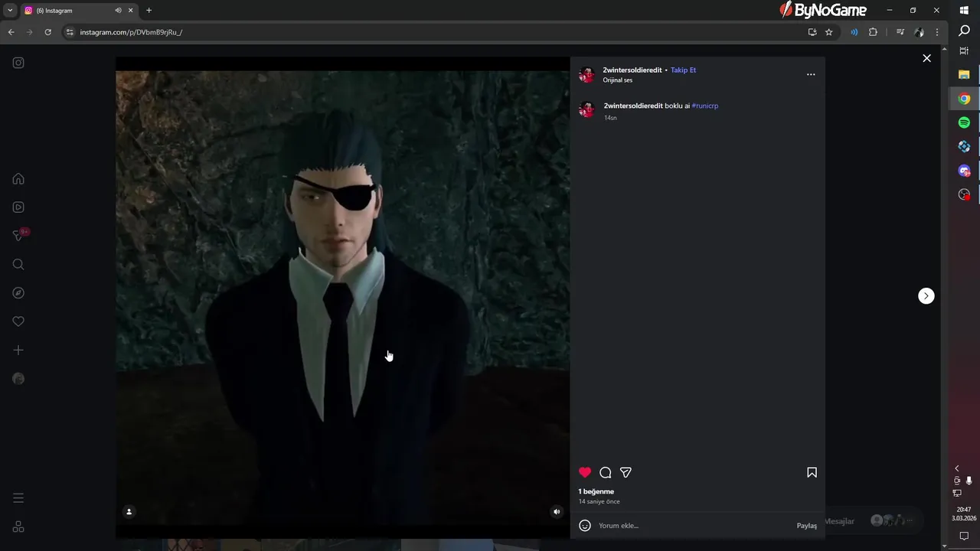Image resolution: width=980 pixels, height=551 pixels.
Task: Open Task View on the taskbar
Action: coord(964,51)
